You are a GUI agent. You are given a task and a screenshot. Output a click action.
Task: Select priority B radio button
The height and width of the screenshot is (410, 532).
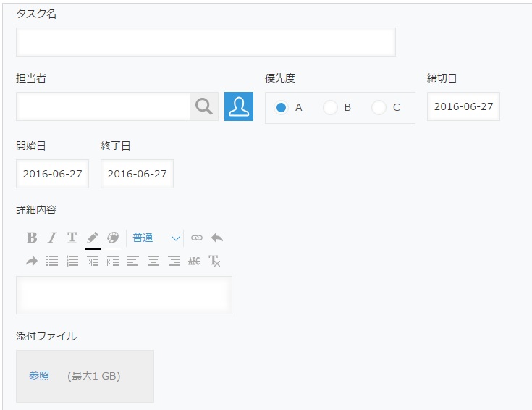(330, 108)
